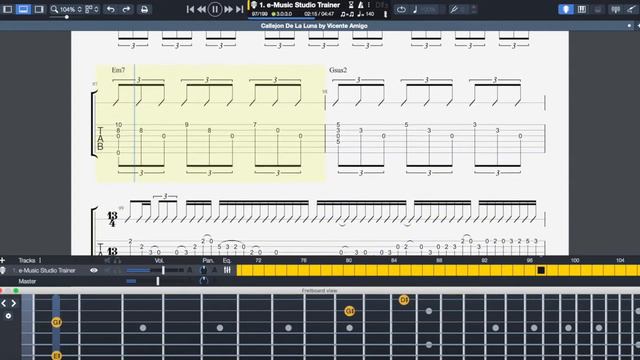Open the e-Music Studio Trainer track selector
This screenshot has height=360, width=640.
(300, 5)
